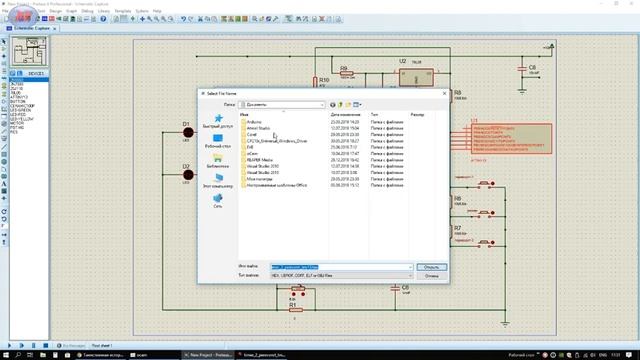Click the Pan/center view cross icon
Viewport: 640px width, 360px height.
[142, 19]
